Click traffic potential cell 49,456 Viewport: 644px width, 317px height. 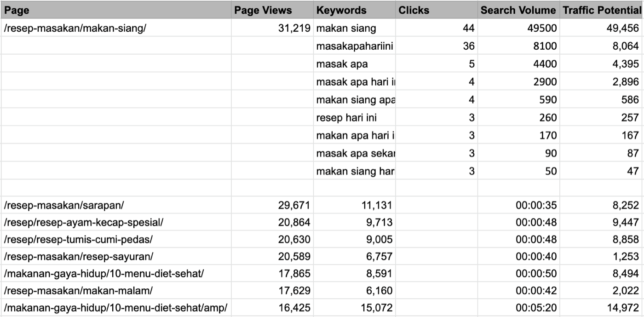[x=602, y=28]
